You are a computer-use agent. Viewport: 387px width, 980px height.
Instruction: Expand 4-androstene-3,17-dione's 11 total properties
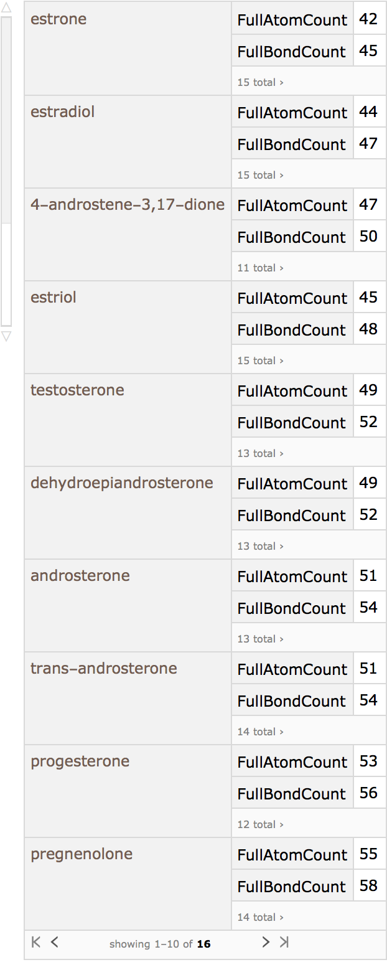[x=260, y=268]
